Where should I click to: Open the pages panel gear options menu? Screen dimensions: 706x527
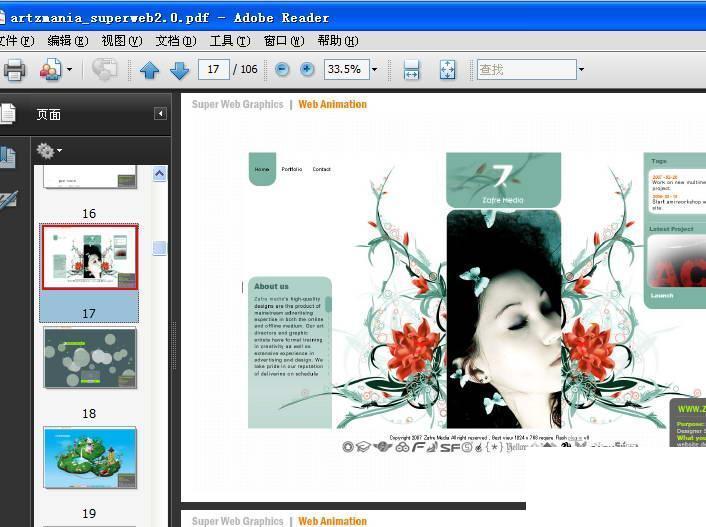tap(49, 150)
